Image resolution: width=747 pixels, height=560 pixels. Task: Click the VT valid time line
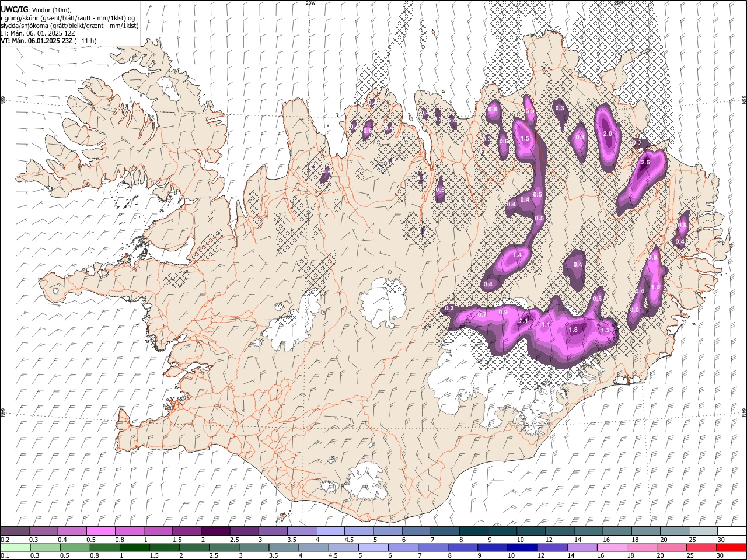pyautogui.click(x=48, y=41)
